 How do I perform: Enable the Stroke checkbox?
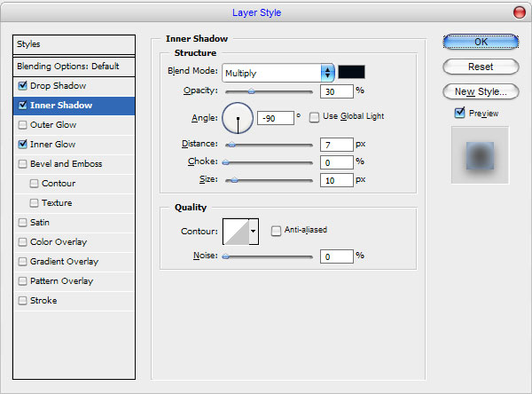(22, 301)
